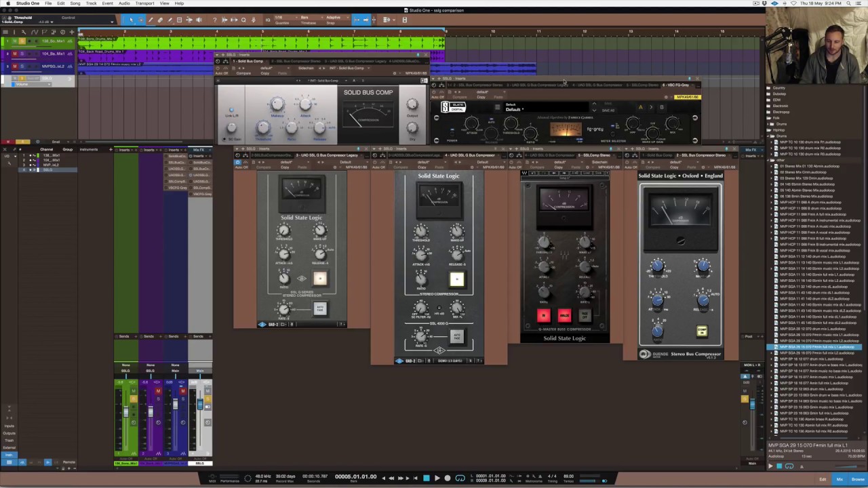Click the undo arrow in SSLComp toolbar
Screen dimensions: 868x488
(534, 174)
